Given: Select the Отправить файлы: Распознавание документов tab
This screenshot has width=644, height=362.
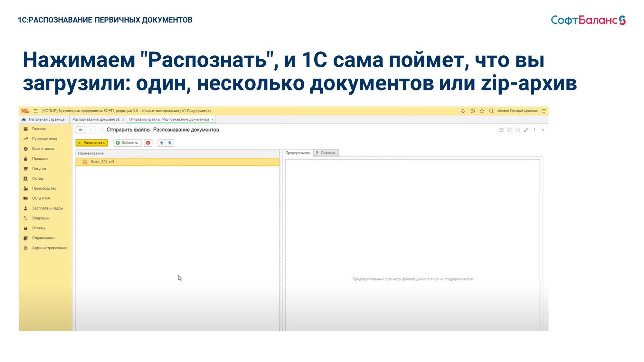Looking at the screenshot, I should [x=169, y=119].
